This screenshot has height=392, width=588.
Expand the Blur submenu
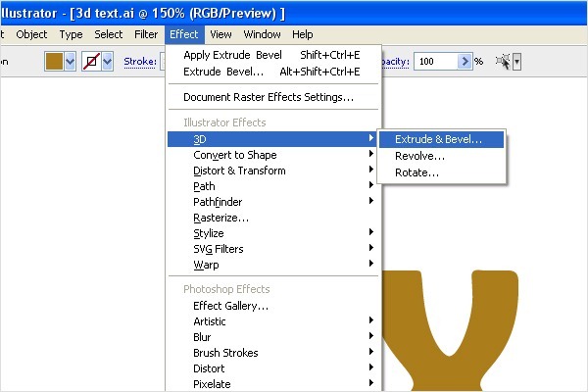tap(272, 337)
